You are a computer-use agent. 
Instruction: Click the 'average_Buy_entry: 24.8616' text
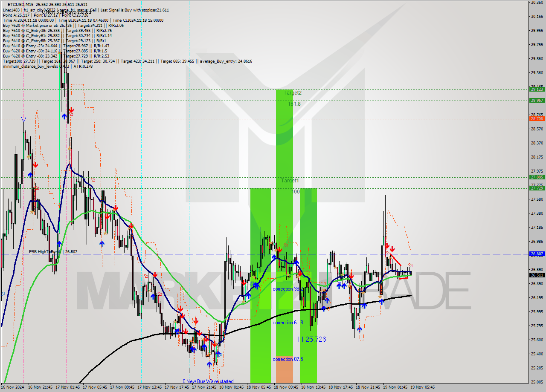226,61
